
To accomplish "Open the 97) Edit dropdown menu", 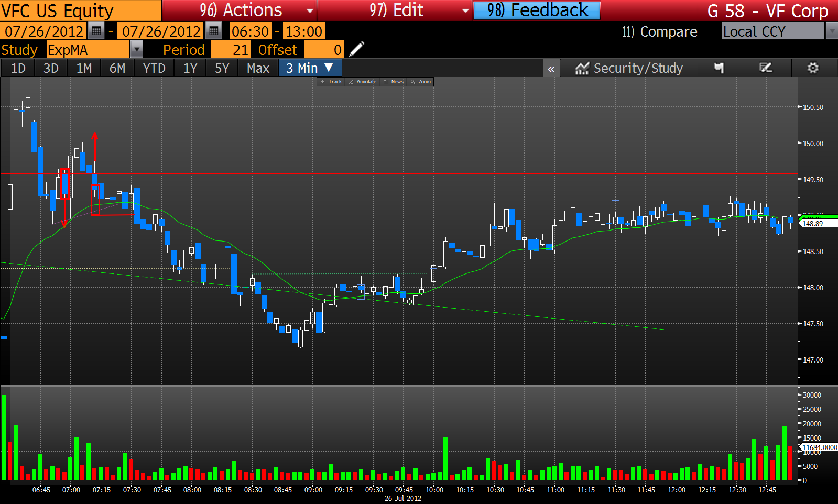I will point(395,10).
